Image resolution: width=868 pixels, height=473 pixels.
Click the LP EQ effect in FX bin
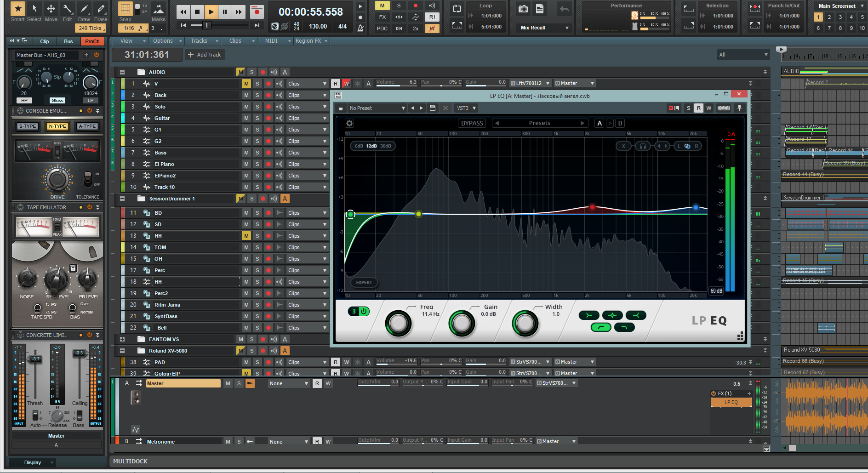click(x=731, y=403)
